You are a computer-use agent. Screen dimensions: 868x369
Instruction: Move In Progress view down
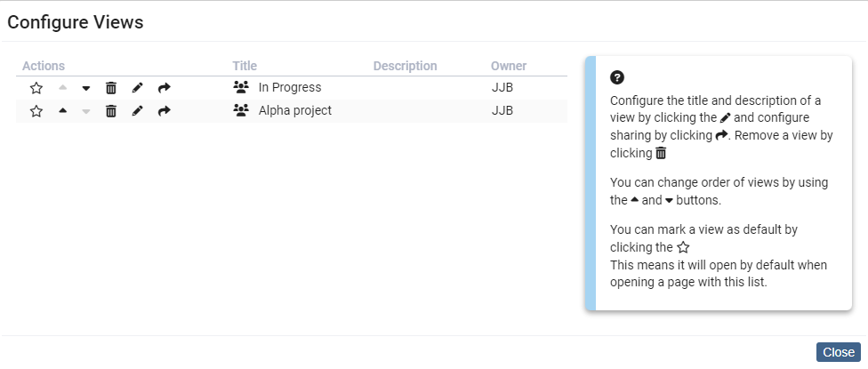coord(86,88)
